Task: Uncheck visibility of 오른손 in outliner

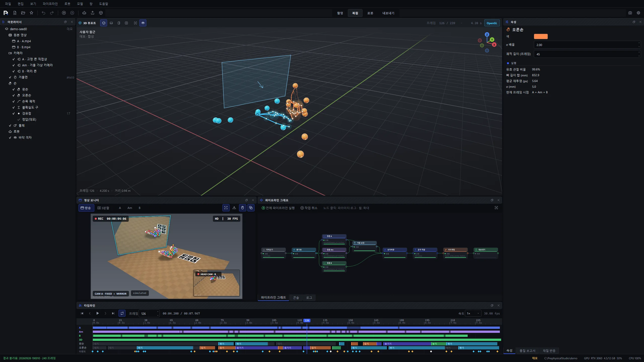Action: (x=14, y=95)
